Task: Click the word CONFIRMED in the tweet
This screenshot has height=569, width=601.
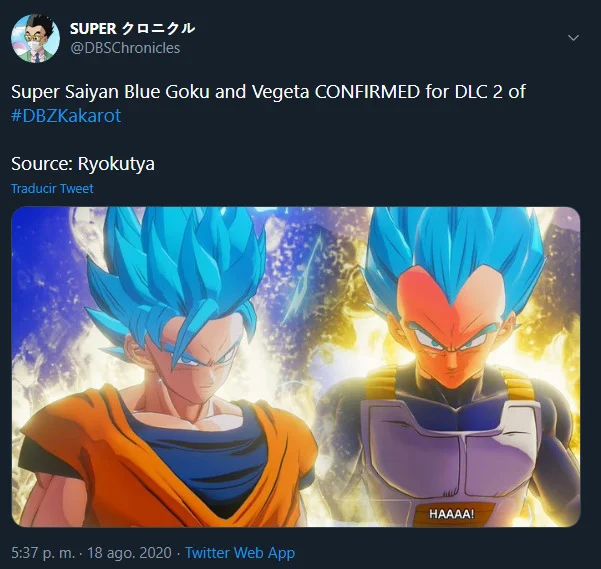Action: pos(367,92)
